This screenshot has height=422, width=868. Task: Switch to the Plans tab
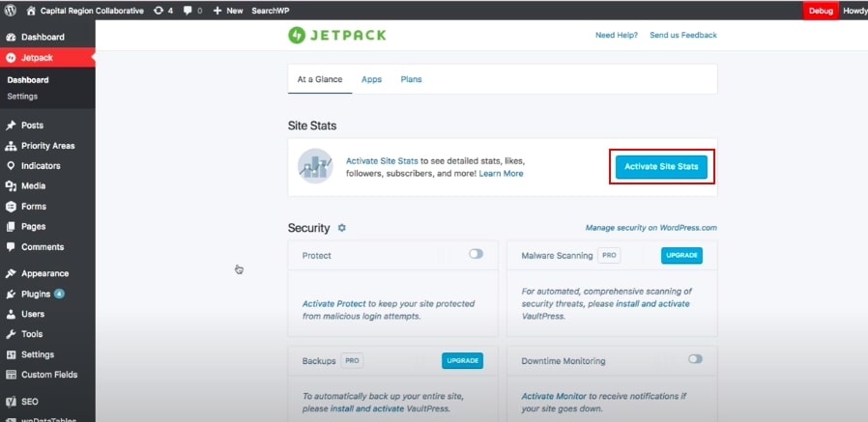412,79
